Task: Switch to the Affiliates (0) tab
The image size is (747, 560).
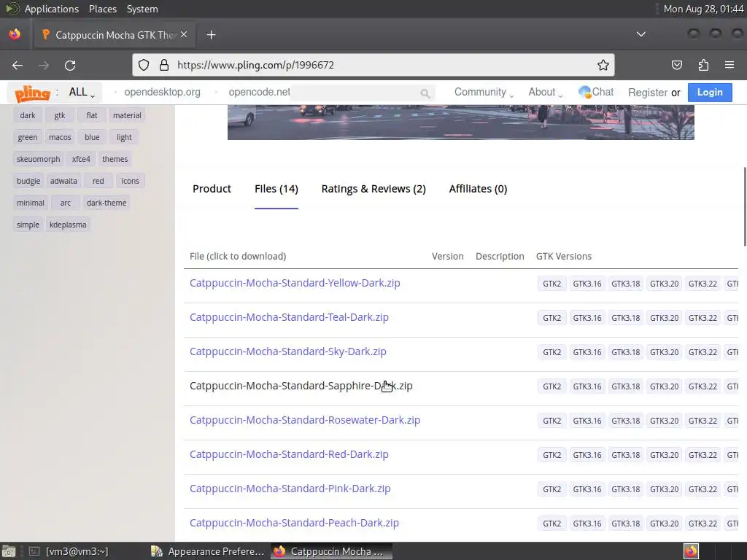Action: click(478, 189)
